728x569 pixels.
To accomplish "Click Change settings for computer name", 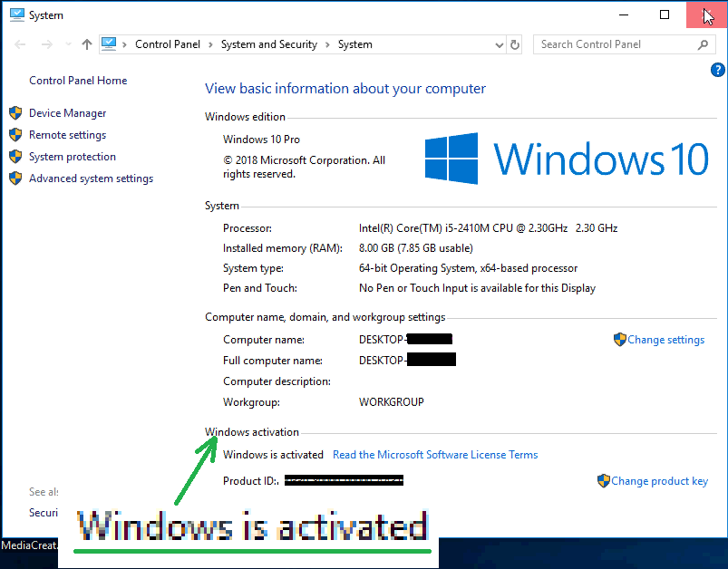I will (x=665, y=340).
